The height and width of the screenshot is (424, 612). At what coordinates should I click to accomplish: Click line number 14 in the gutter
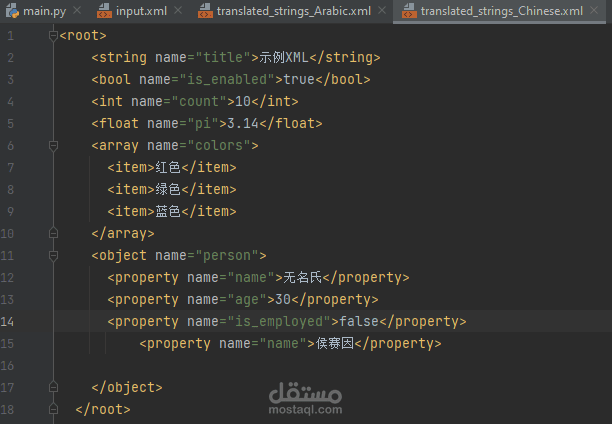tap(7, 322)
